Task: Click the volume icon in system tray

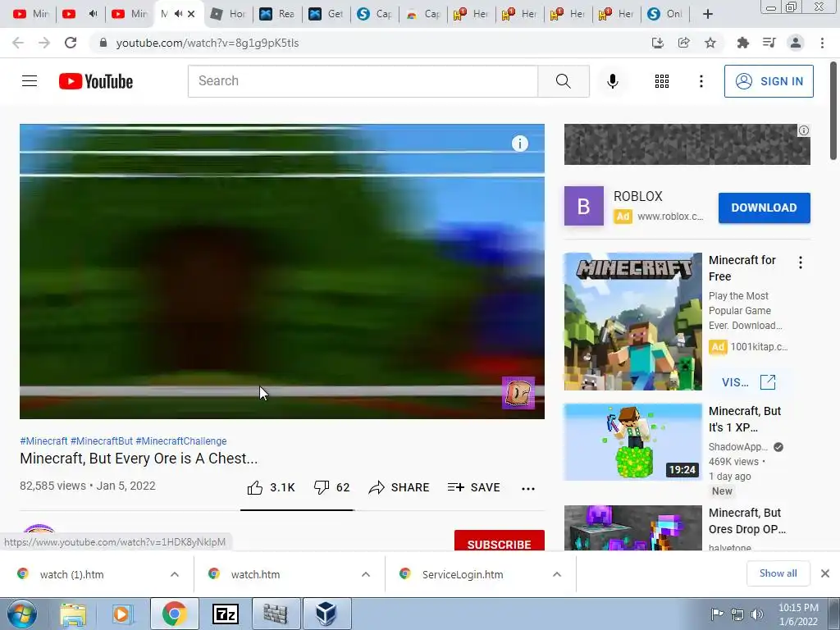Action: 756,614
